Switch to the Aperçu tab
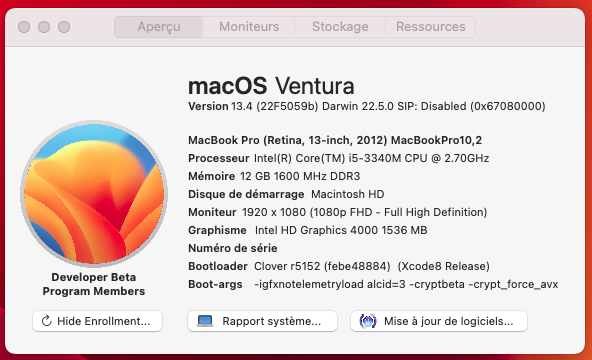This screenshot has height=360, width=592. [159, 27]
